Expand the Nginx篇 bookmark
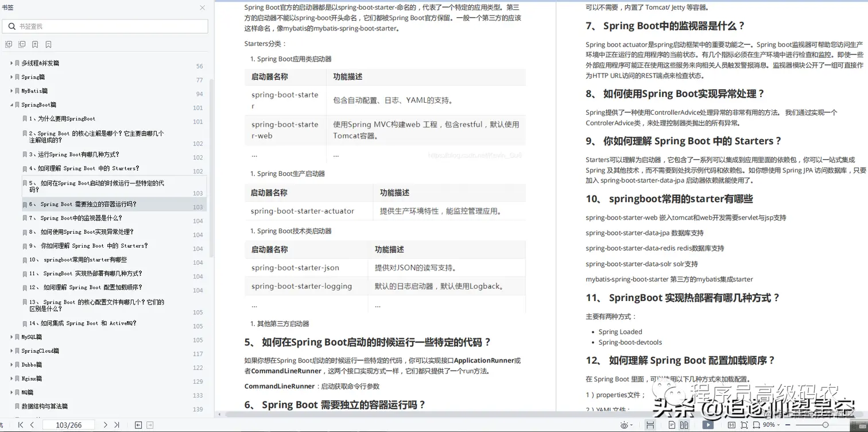 tap(11, 379)
